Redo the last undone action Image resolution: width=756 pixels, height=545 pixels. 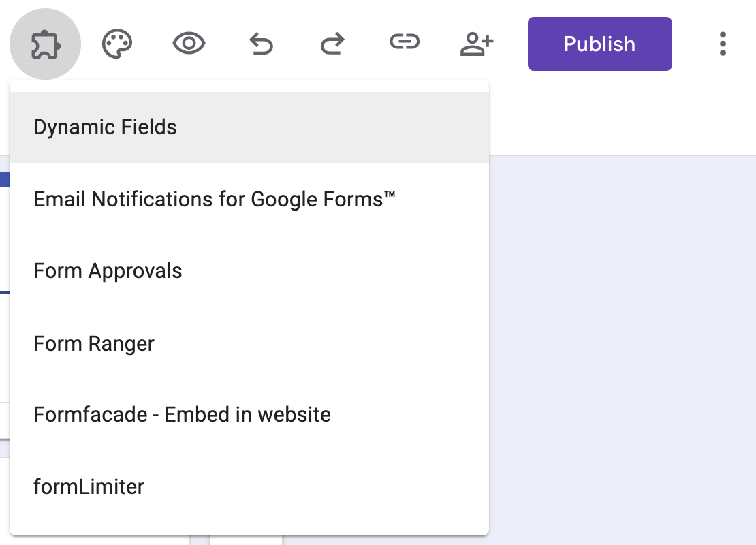click(x=332, y=44)
